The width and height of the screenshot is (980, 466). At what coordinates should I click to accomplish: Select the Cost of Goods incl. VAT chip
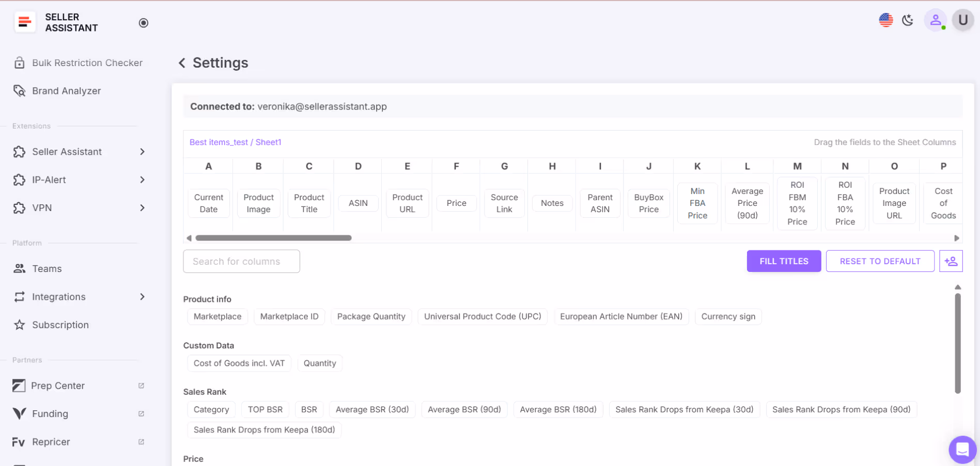239,363
